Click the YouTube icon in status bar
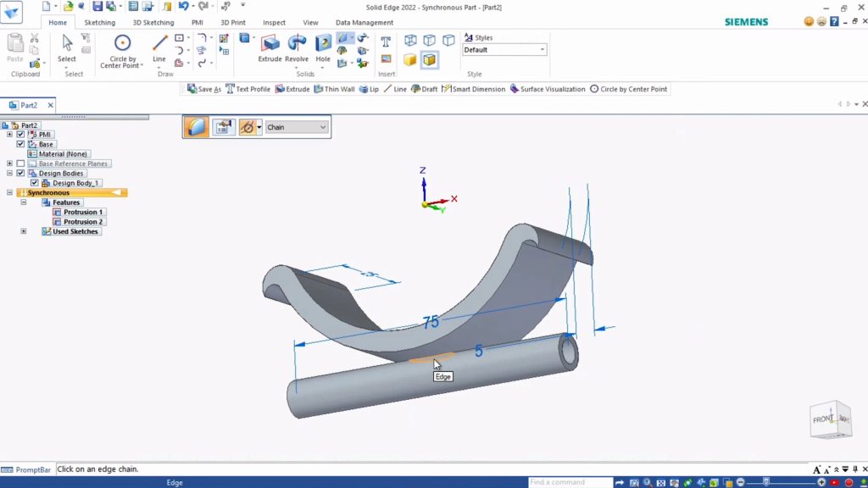 [x=835, y=483]
